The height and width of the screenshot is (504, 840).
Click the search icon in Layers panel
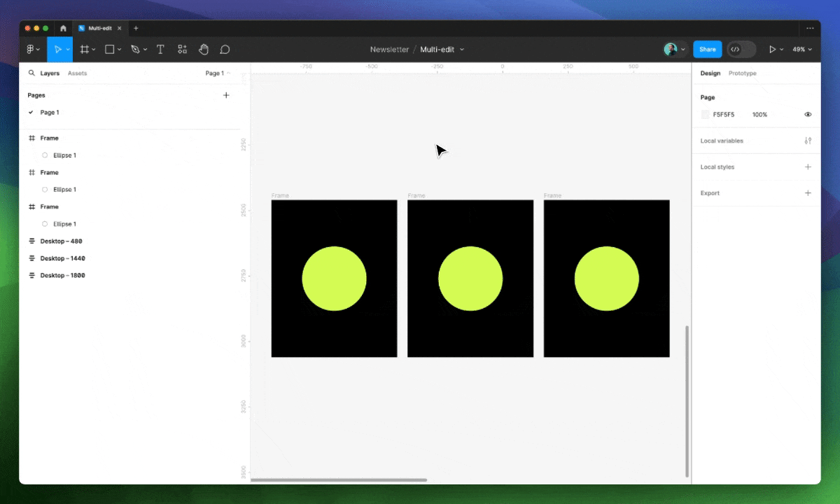click(x=31, y=73)
